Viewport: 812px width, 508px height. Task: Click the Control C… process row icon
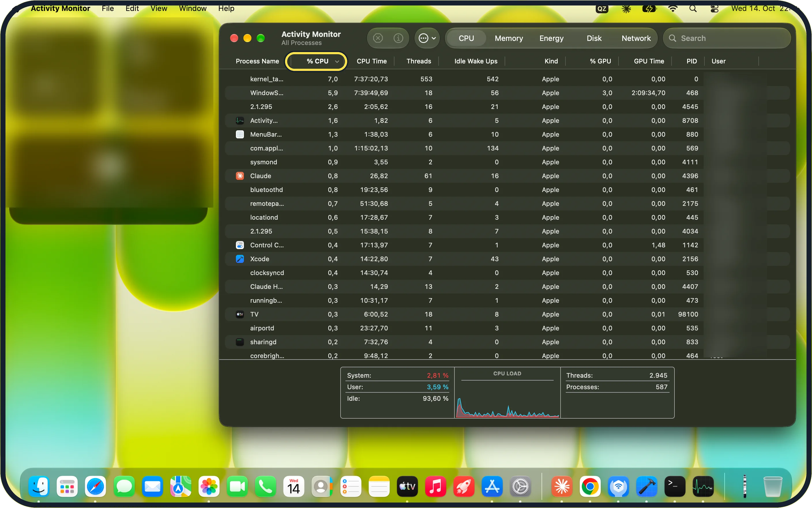240,245
